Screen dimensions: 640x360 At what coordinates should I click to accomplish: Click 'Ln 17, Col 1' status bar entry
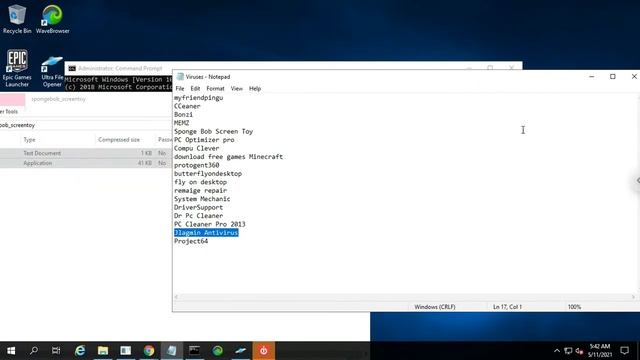click(x=507, y=307)
